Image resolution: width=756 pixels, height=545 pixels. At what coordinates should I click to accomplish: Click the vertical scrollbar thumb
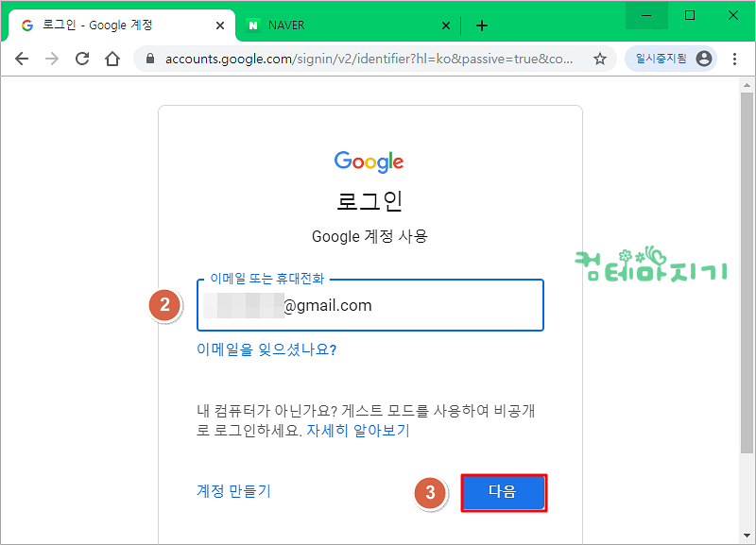tap(747, 272)
